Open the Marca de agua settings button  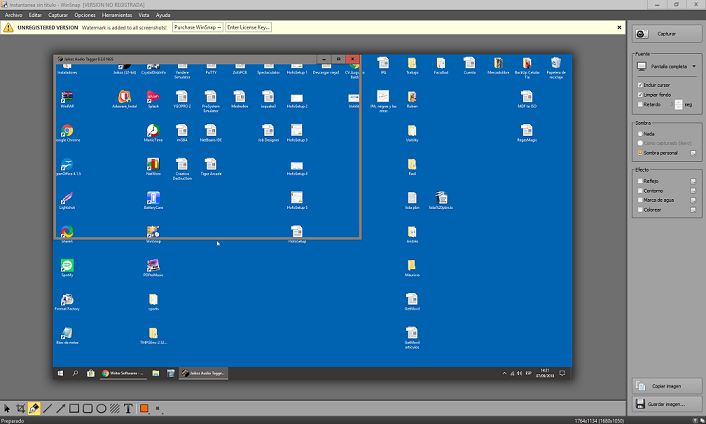tap(693, 201)
